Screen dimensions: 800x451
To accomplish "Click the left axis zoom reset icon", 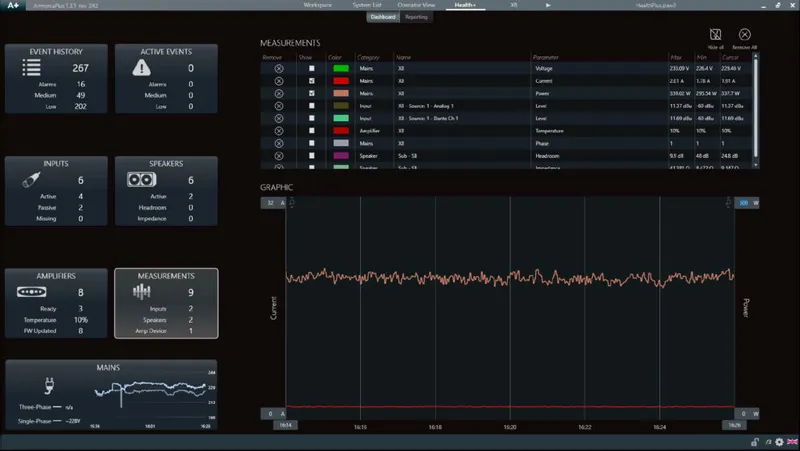I will 292,203.
